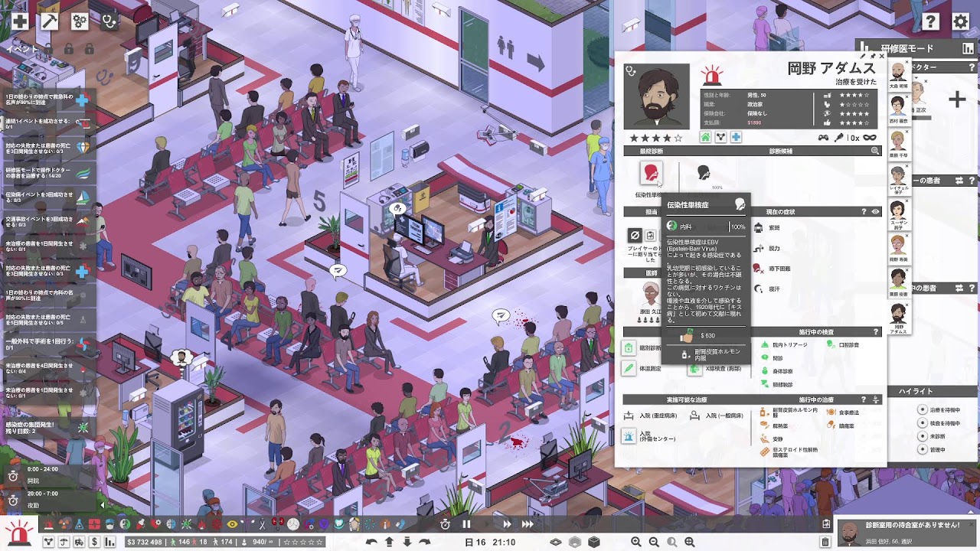Image resolution: width=980 pixels, height=551 pixels.
Task: Toggle 治療を待機中 highlight radio
Action: coord(922,410)
